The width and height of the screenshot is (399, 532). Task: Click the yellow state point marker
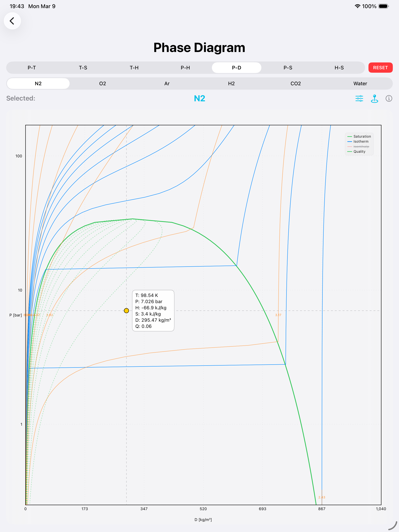pyautogui.click(x=126, y=310)
